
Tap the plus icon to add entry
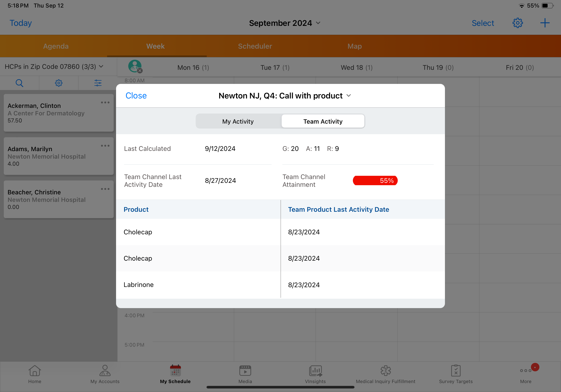point(545,23)
